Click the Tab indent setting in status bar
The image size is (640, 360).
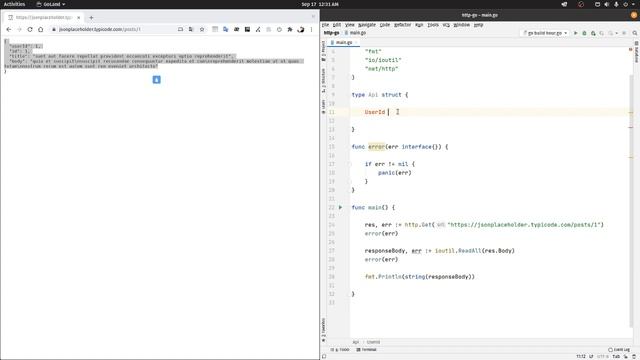pyautogui.click(x=616, y=356)
